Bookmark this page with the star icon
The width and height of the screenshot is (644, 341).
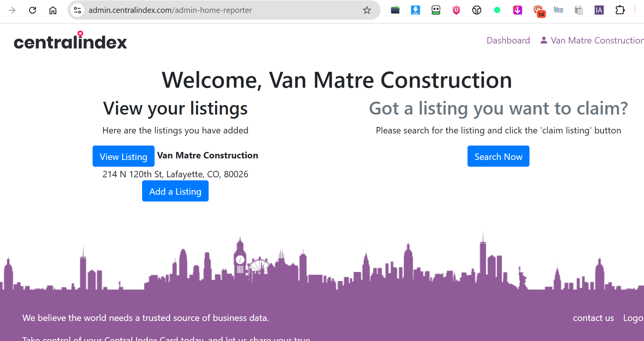367,10
